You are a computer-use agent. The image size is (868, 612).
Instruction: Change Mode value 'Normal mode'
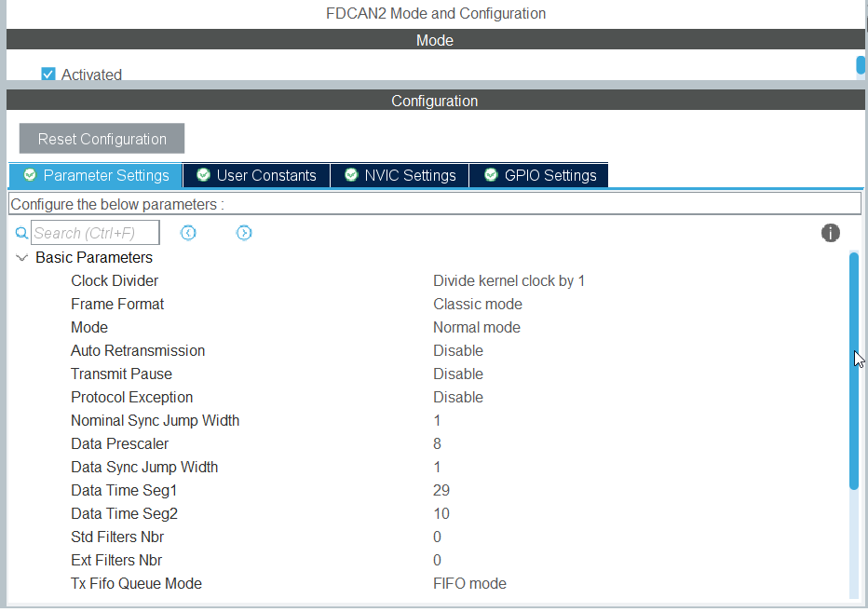coord(476,327)
